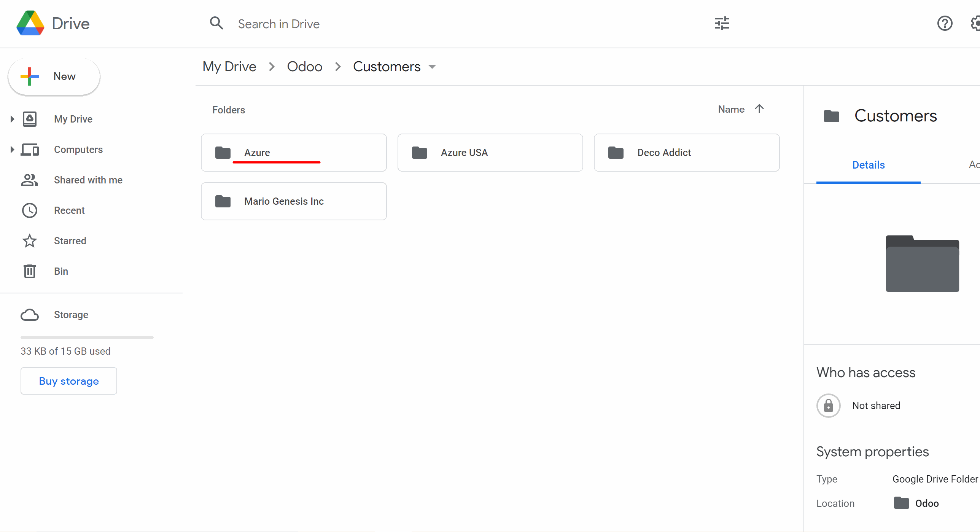Viewport: 980px width, 532px height.
Task: Click the Recent clock icon
Action: pos(30,210)
